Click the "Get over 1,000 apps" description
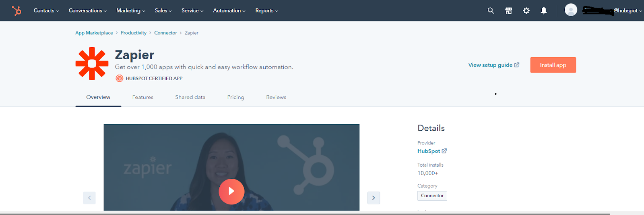 [x=204, y=67]
